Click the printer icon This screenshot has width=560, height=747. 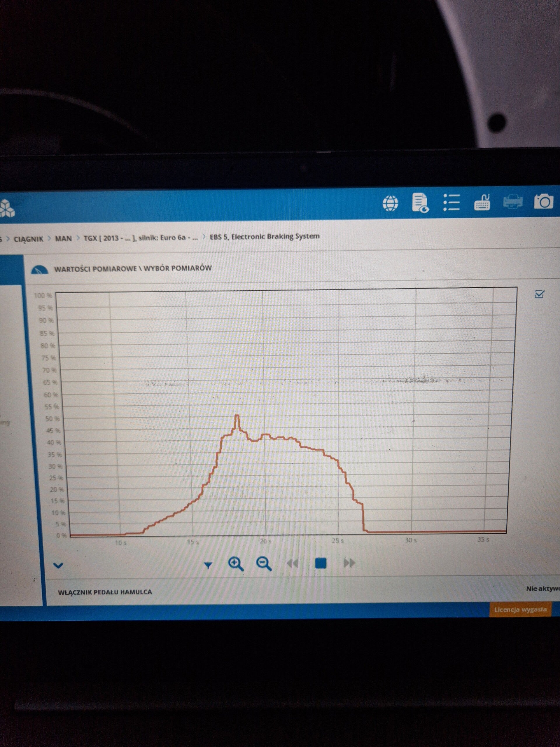tap(513, 202)
